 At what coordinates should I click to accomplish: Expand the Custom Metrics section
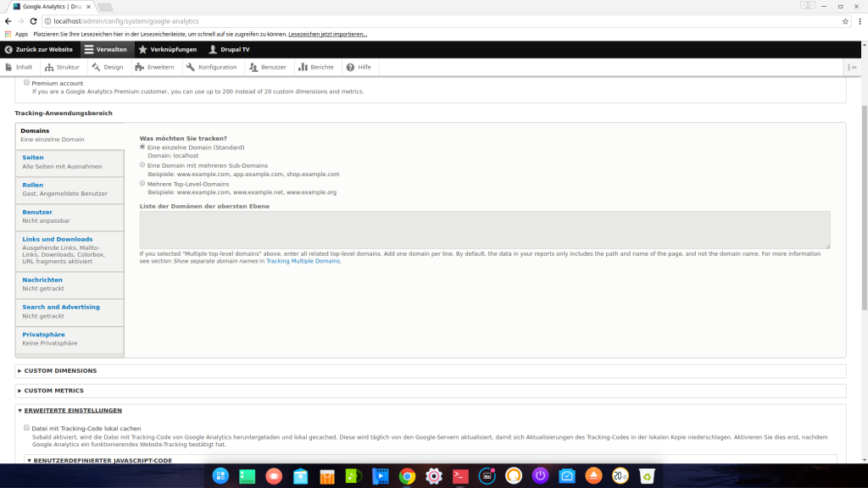[53, 391]
